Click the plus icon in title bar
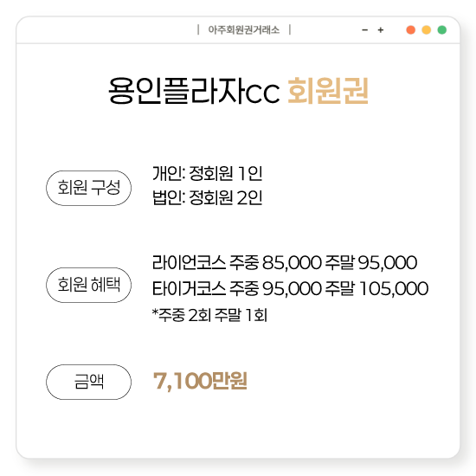Image resolution: width=476 pixels, height=476 pixels. (381, 30)
